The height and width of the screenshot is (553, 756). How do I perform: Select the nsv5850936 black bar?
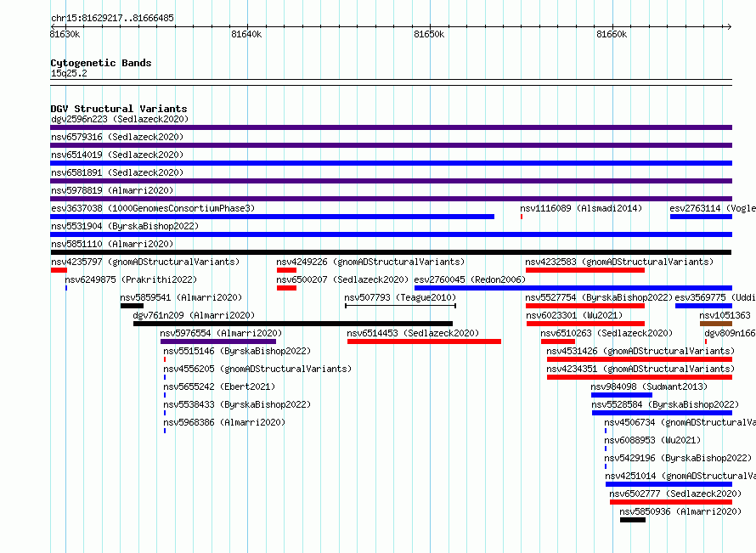(633, 520)
